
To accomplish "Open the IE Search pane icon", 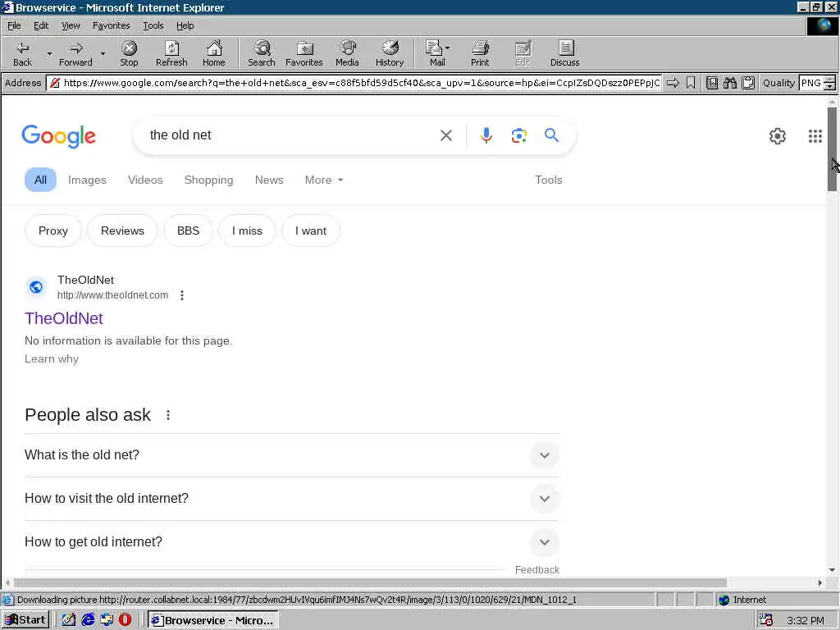I will (262, 54).
